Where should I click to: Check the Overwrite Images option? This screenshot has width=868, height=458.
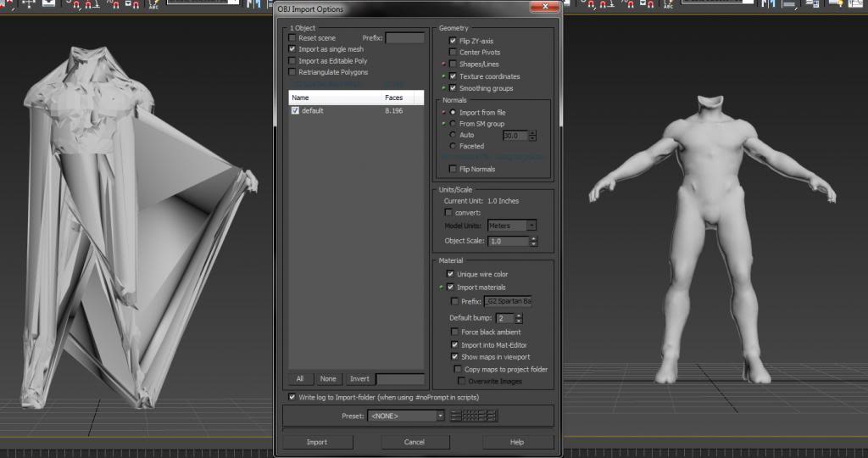(x=462, y=381)
